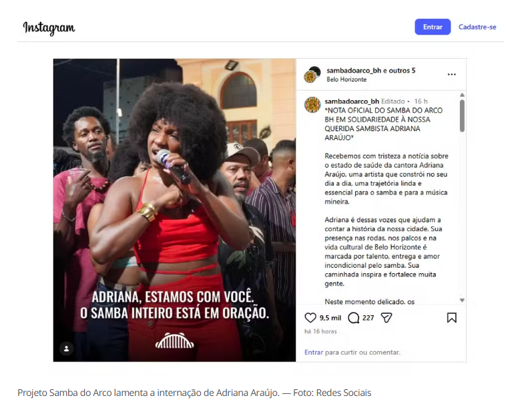Open comments via speech bubble icon
This screenshot has height=406, width=532.
(354, 318)
